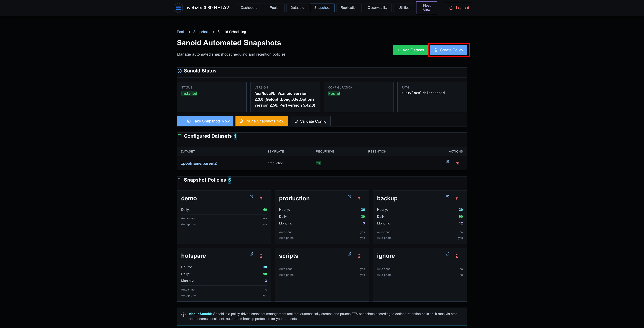Viewport: 644px width, 328px height.
Task: Delete the demo policy
Action: click(x=261, y=199)
